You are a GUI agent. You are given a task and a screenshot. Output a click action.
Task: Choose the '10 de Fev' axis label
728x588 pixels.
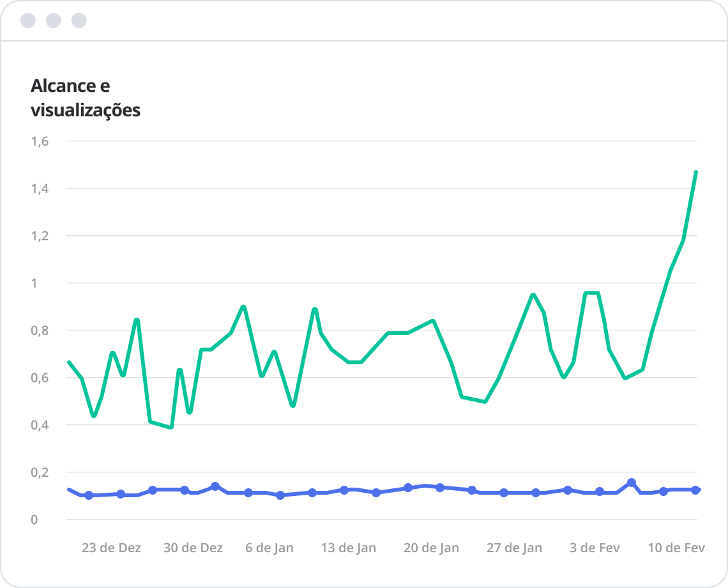click(x=676, y=548)
